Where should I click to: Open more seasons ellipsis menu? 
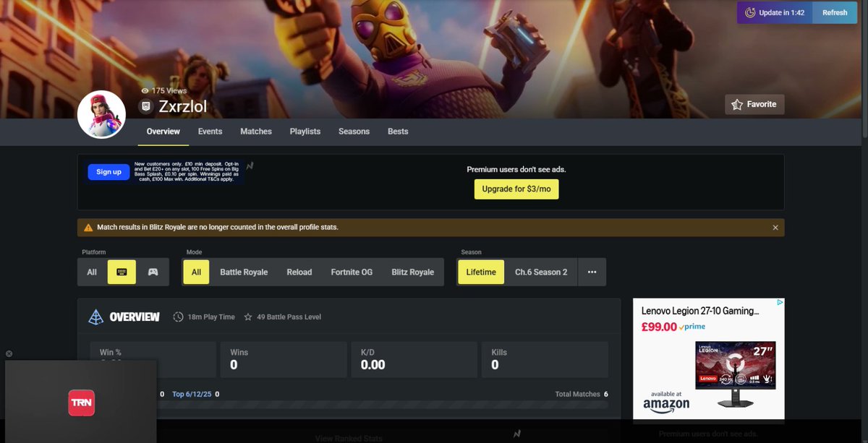click(x=592, y=272)
